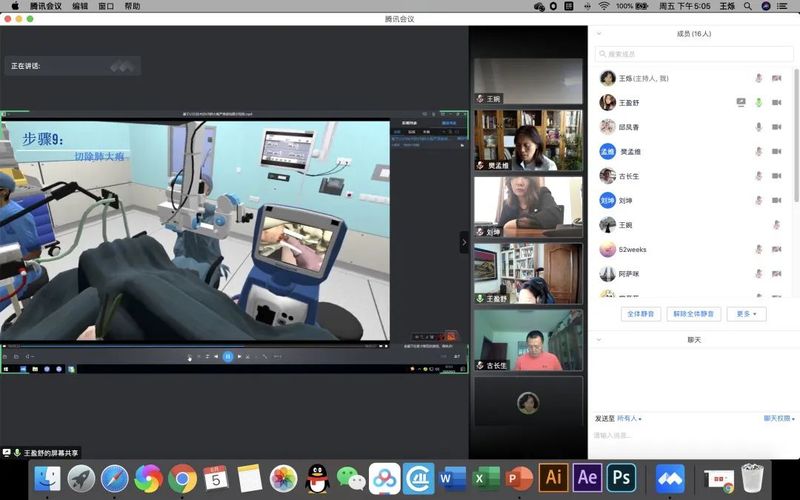Open QQ penguin icon in dock

pos(317,478)
